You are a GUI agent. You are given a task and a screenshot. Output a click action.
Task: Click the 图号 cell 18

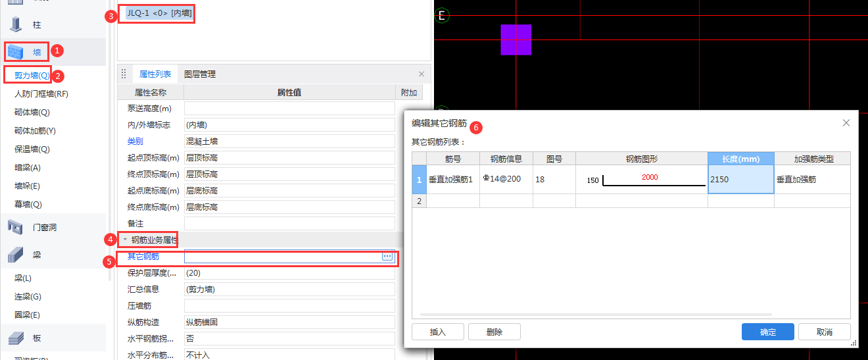click(554, 179)
